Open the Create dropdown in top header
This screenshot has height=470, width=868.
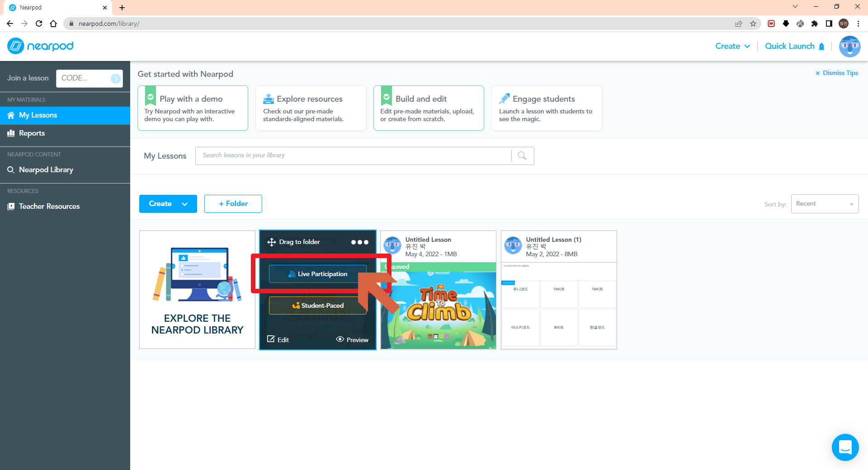[732, 46]
